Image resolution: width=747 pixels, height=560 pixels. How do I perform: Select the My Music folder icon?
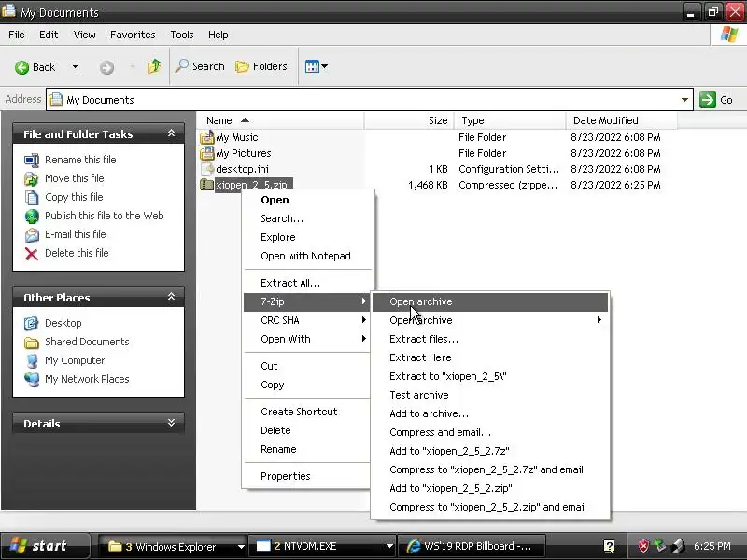click(206, 137)
